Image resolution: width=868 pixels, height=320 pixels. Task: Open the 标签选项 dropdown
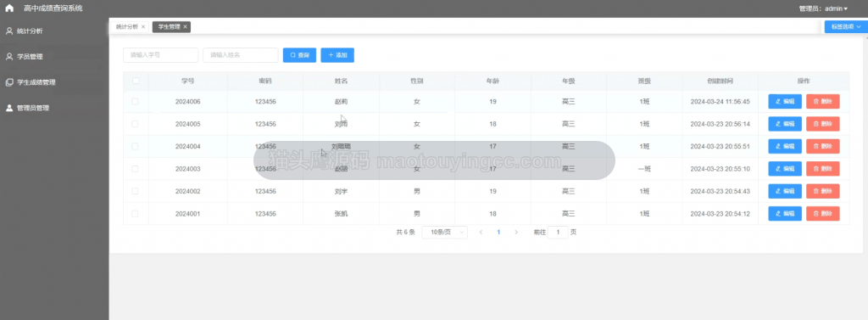pos(845,26)
